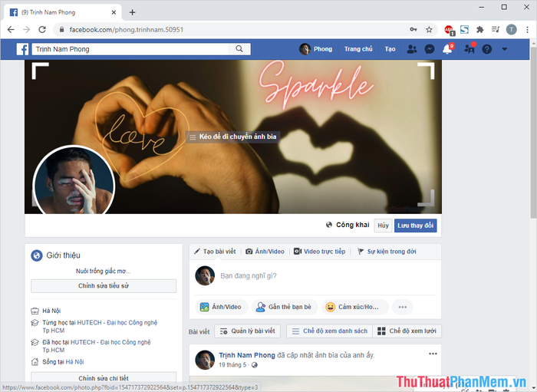Select the Ảnh/Video composer tab
537x392 pixels.
[x=265, y=252]
